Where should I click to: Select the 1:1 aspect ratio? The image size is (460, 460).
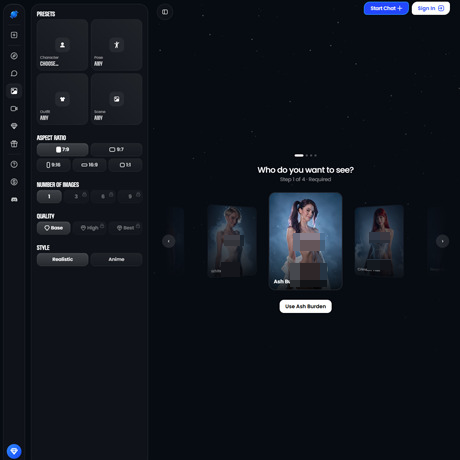click(x=125, y=165)
